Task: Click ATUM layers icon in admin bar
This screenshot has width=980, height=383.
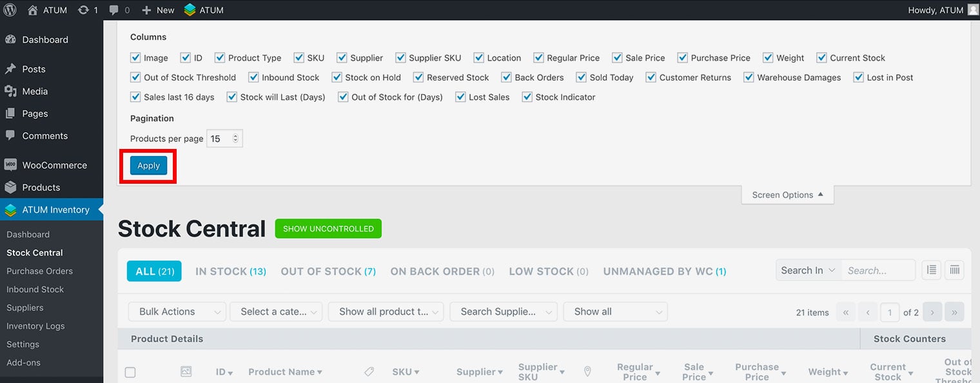Action: (x=190, y=10)
